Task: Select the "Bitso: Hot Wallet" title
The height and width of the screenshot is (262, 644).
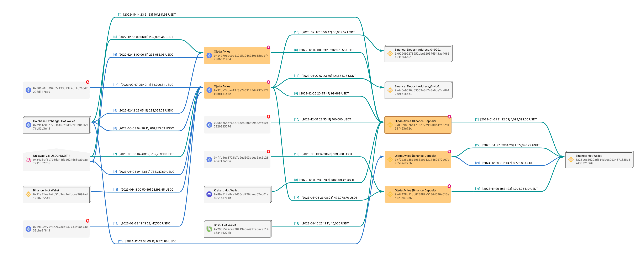Action: [225, 225]
